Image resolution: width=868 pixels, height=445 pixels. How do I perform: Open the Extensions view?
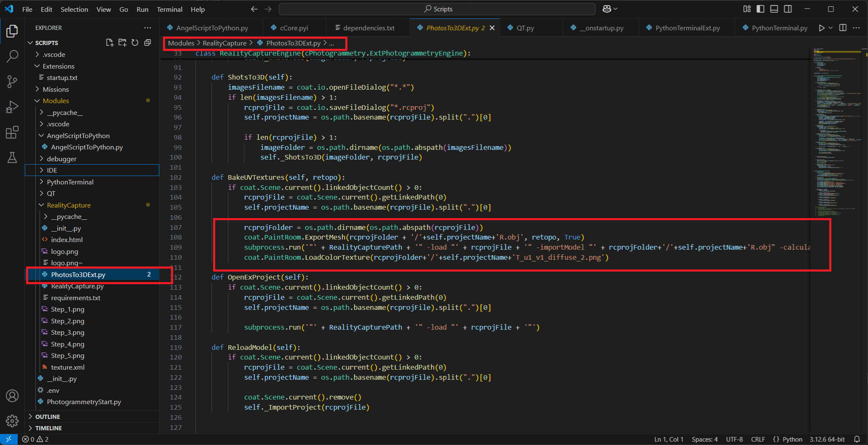click(x=12, y=132)
